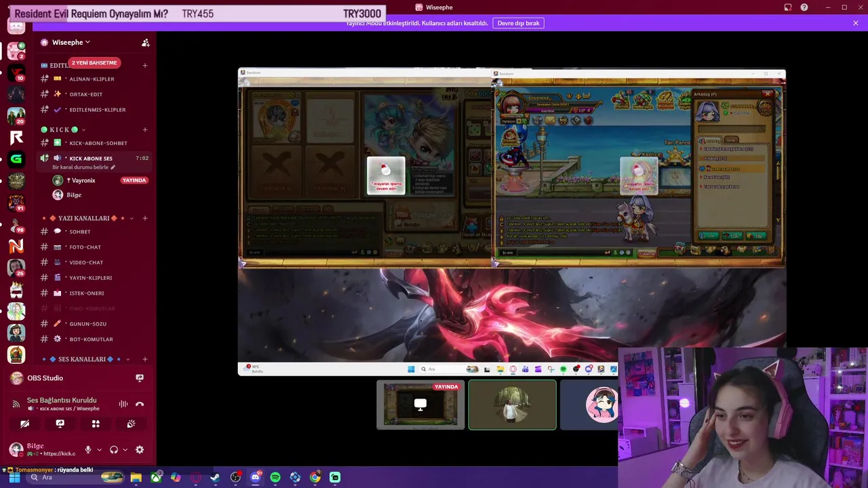Open the Discord help question mark icon
This screenshot has width=868, height=488.
[804, 7]
